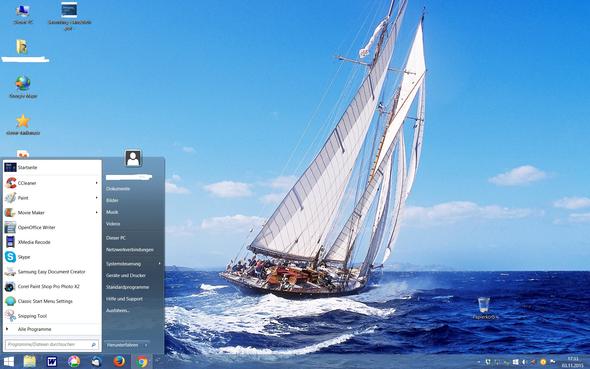Expand the Systemsteuerung submenu arrow
This screenshot has width=590, height=369.
coord(160,264)
